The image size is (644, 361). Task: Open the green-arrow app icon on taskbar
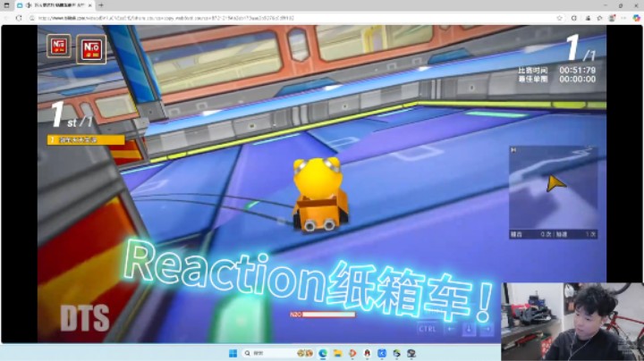pos(397,353)
